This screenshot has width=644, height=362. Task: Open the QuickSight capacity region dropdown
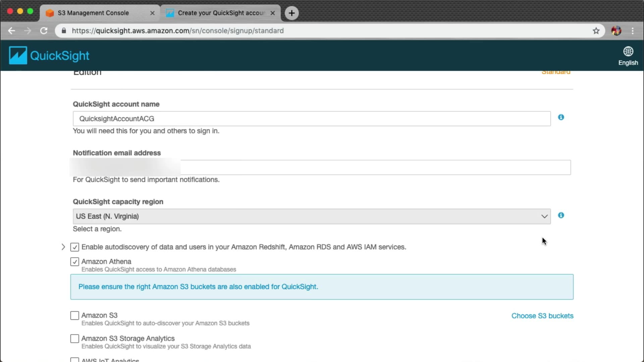coord(311,217)
